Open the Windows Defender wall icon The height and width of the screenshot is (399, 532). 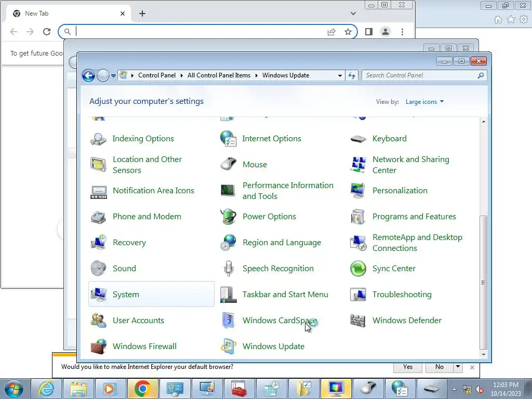358,321
